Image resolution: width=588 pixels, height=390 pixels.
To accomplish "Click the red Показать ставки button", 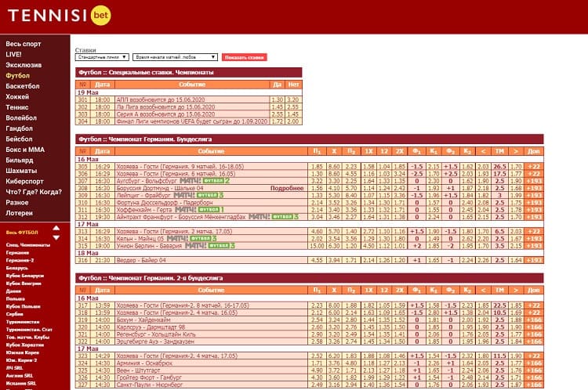I will point(244,57).
